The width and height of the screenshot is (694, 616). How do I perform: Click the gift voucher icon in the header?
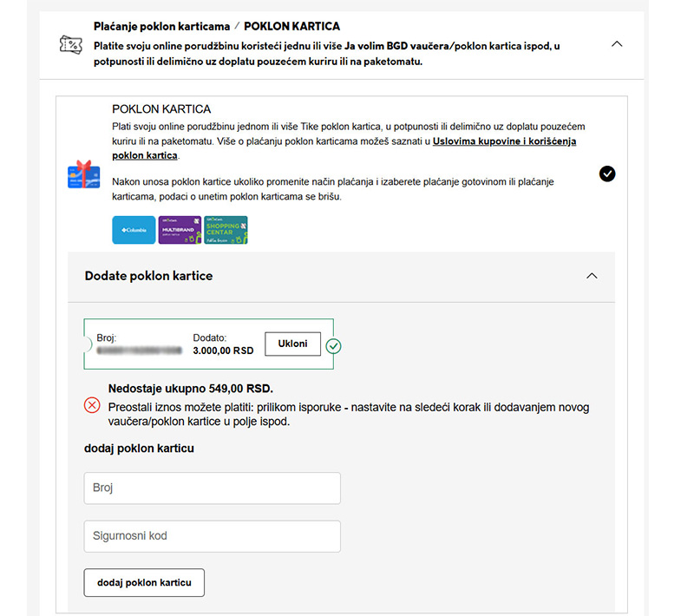click(x=70, y=43)
